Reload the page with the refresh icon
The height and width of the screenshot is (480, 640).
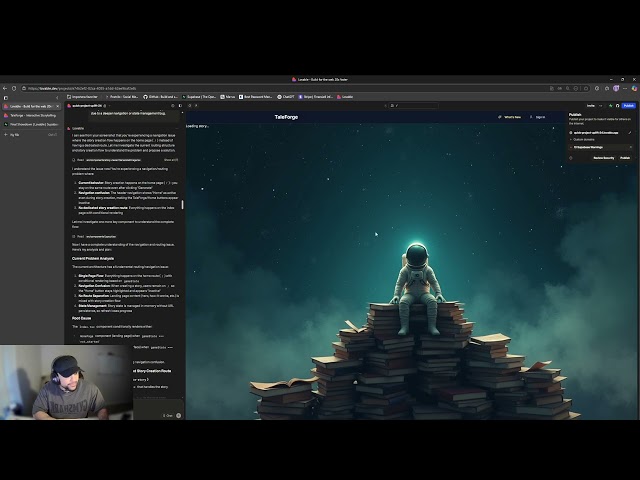[x=14, y=88]
